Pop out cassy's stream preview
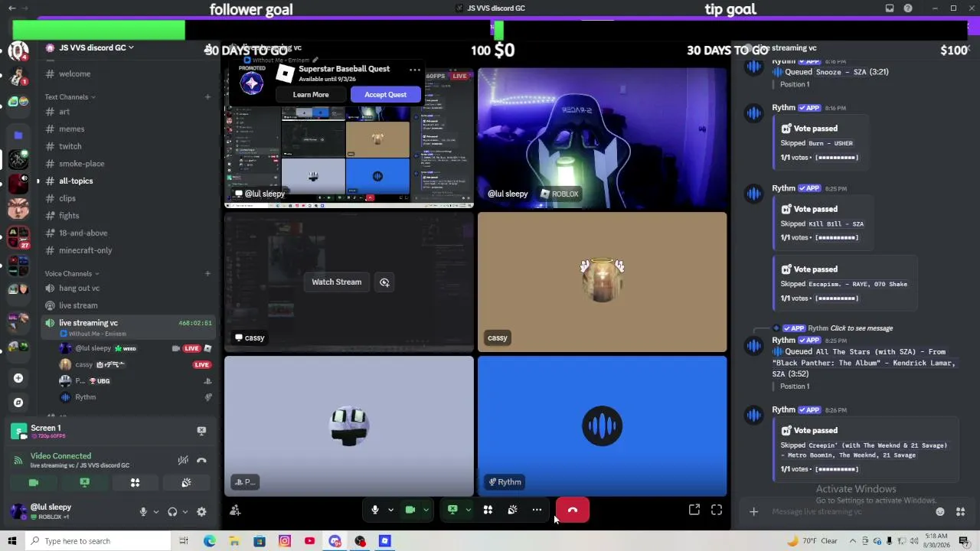980x551 pixels. [x=384, y=282]
